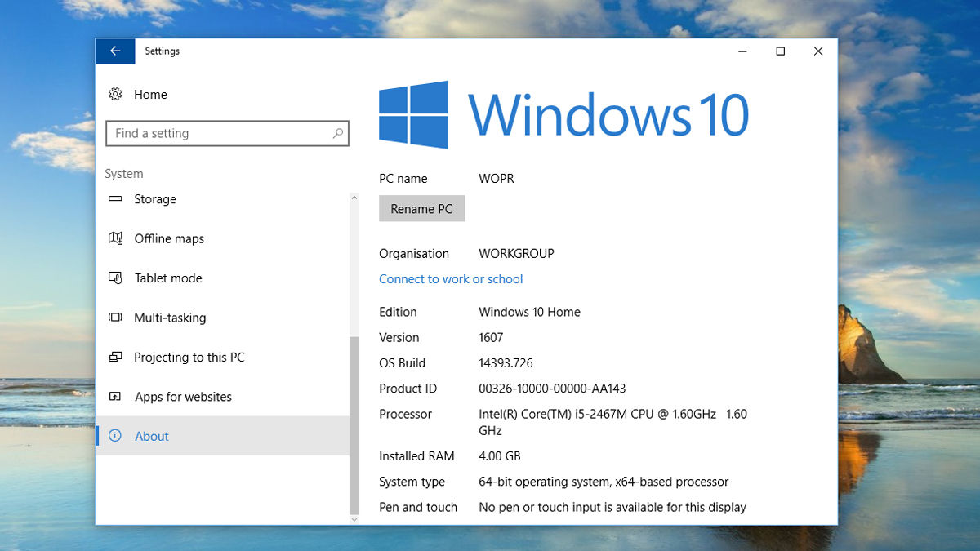Click the version value 1607
Image resolution: width=980 pixels, height=551 pixels.
[x=491, y=337]
